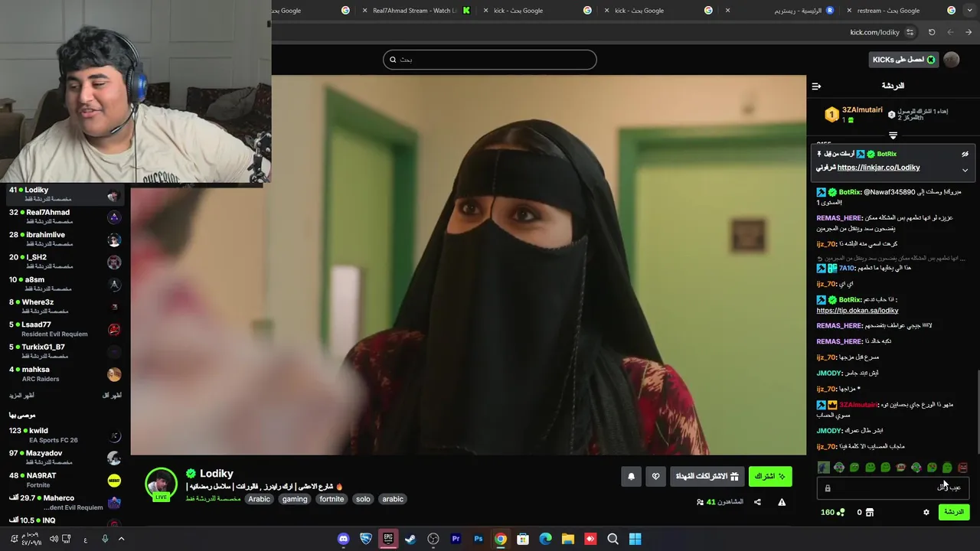980x551 pixels.
Task: Click 3ZAlmutairi top gifter name
Action: coord(862,110)
